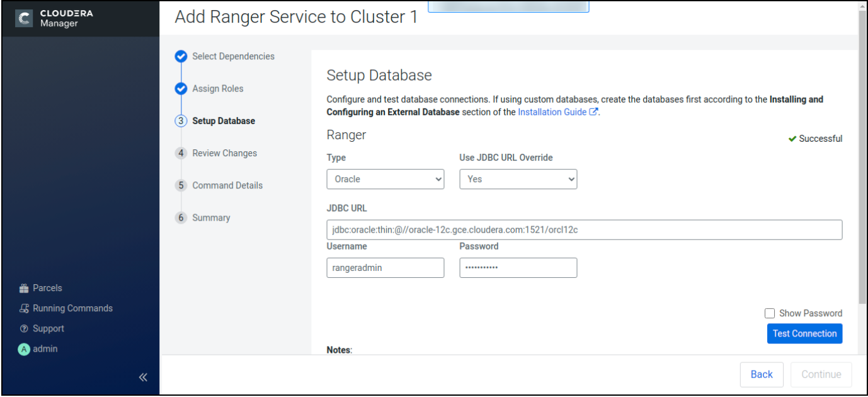Click the Select Dependencies completed check icon
Screen dimensions: 868x397
click(x=181, y=56)
